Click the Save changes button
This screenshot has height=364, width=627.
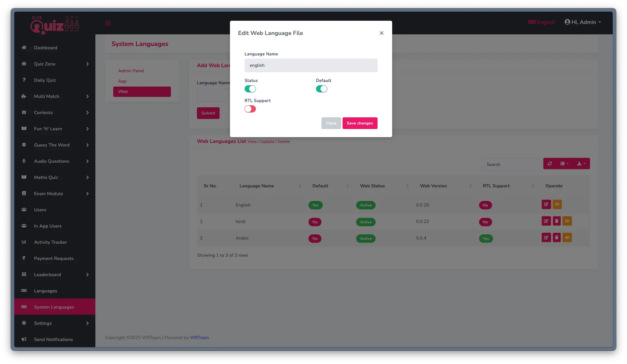[360, 123]
